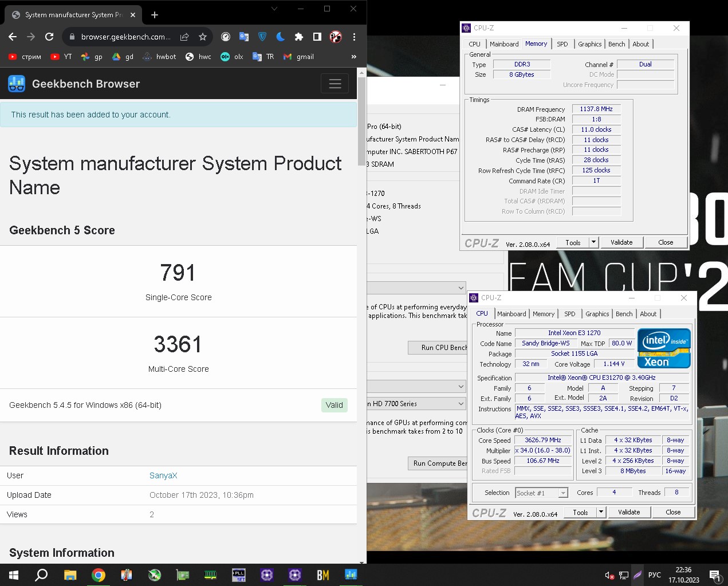The width and height of the screenshot is (728, 586).
Task: Open BM app in taskbar
Action: click(x=323, y=575)
